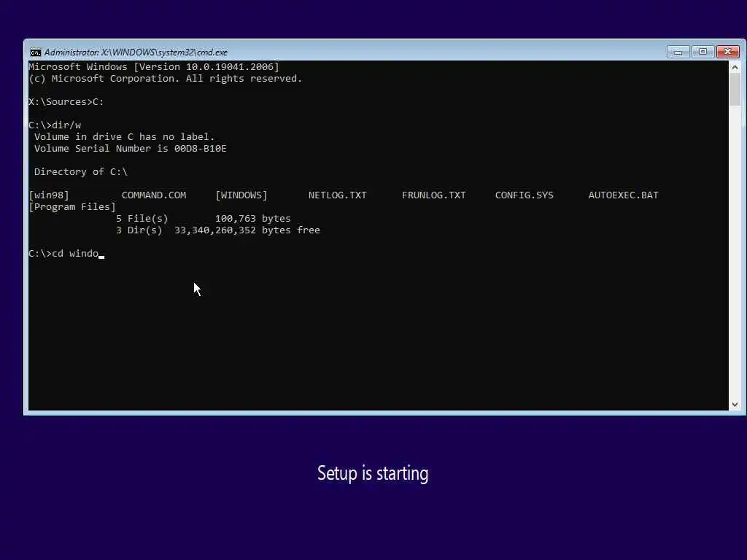Maximize the cmd.exe window
Image resolution: width=747 pixels, height=560 pixels.
pos(703,52)
